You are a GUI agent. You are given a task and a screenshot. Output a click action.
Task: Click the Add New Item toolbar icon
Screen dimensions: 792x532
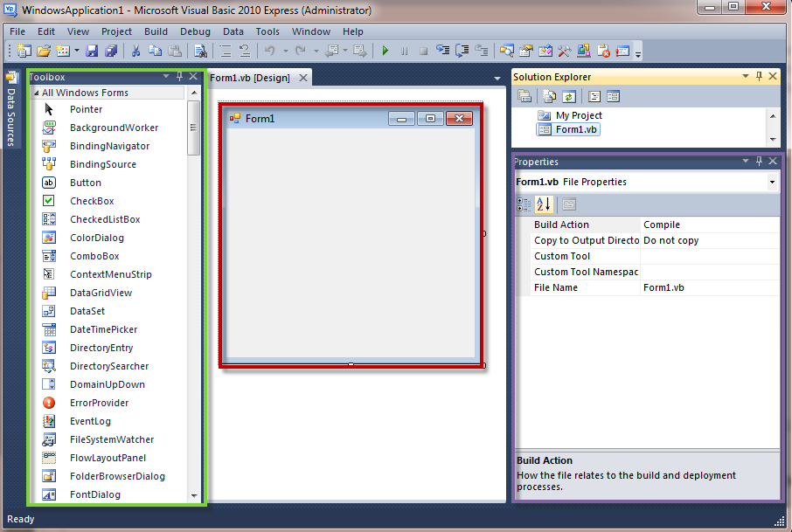point(63,51)
